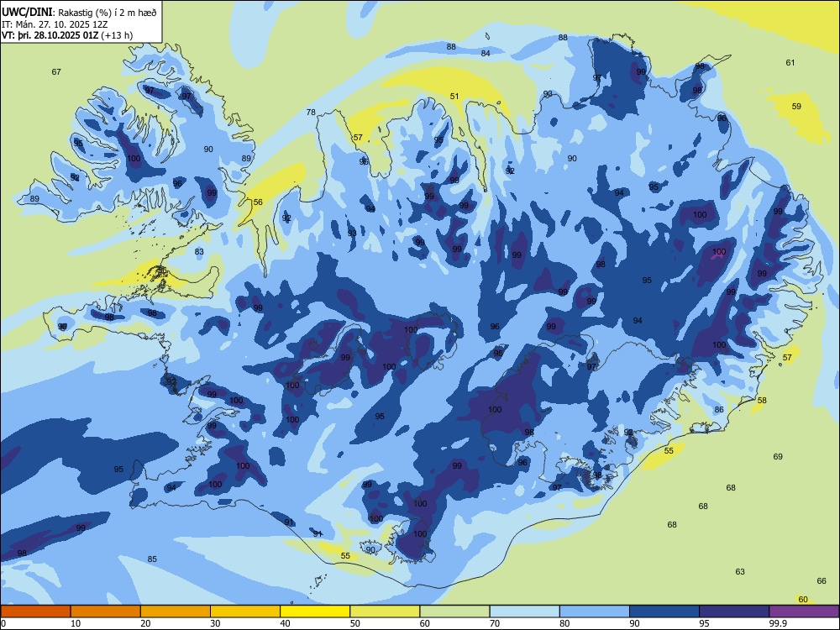Click the map value '51' in the yellow area
This screenshot has width=840, height=630.
[454, 97]
